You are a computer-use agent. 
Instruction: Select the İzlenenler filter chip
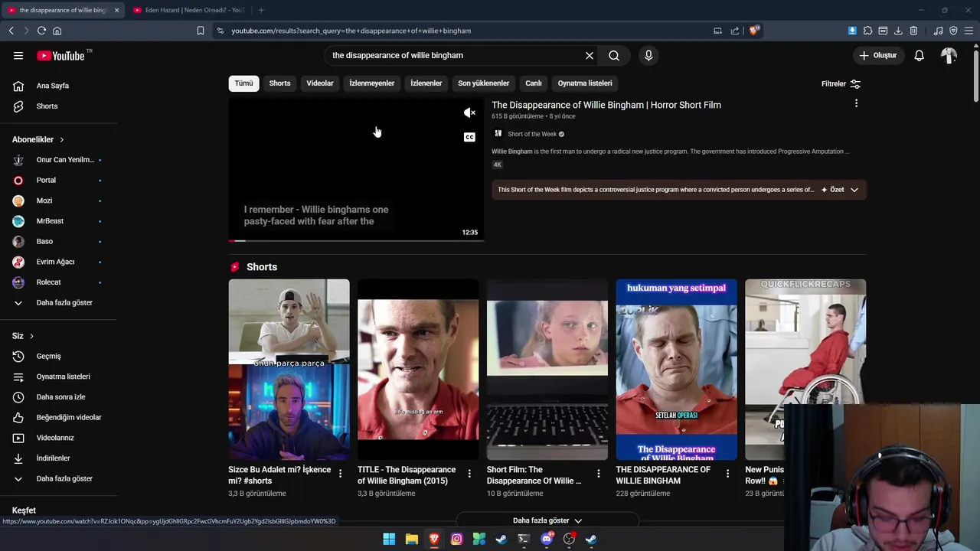pyautogui.click(x=426, y=83)
